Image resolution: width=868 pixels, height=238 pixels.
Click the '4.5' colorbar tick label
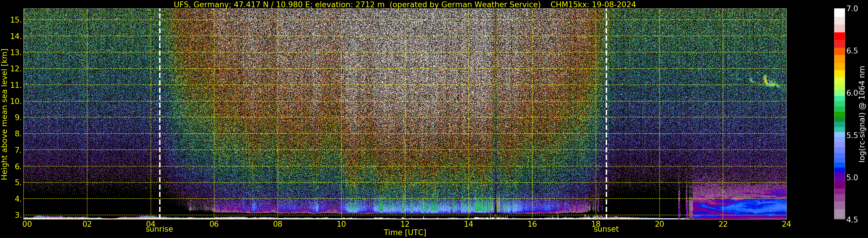point(852,220)
